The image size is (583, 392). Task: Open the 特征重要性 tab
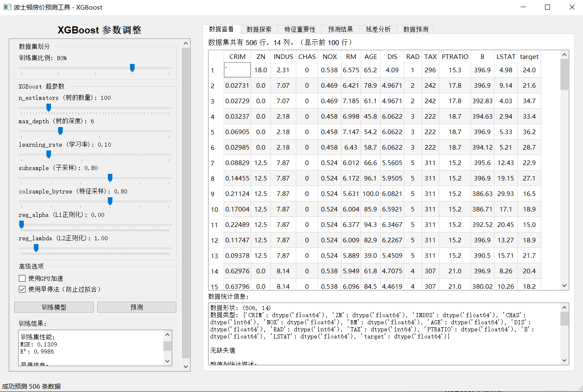coord(300,29)
